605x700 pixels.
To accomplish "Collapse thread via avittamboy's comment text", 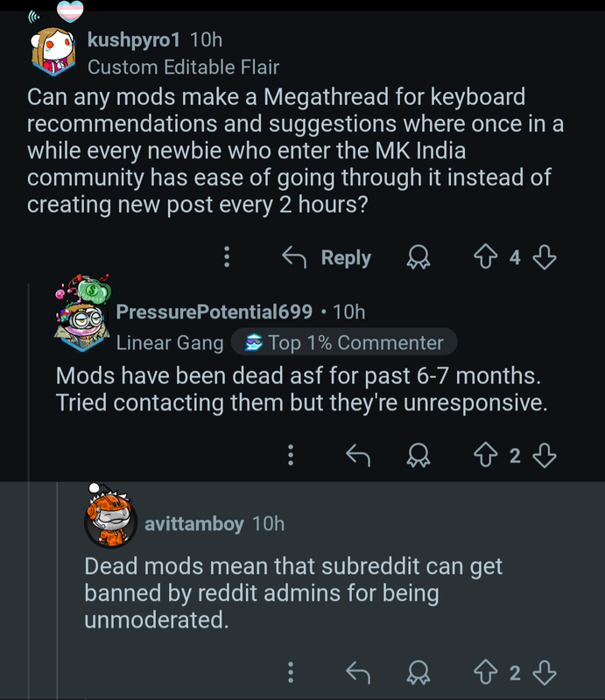I will (293, 593).
